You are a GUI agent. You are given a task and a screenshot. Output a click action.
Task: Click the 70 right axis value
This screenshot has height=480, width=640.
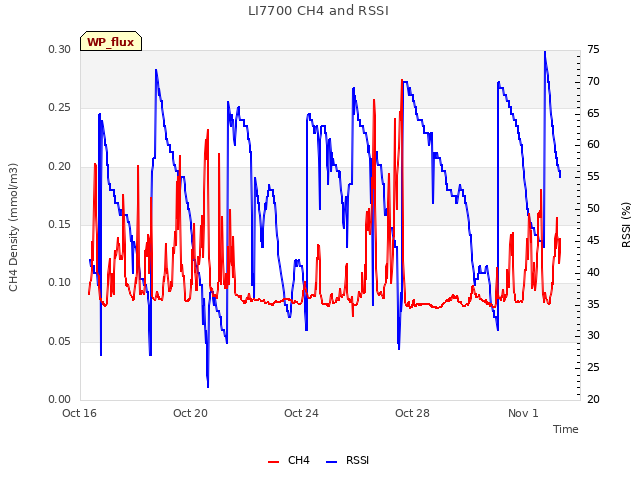point(593,82)
